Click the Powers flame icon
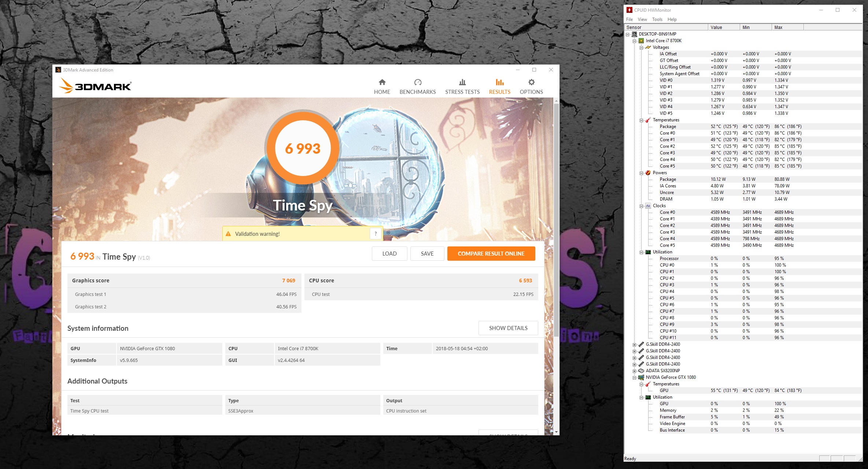This screenshot has height=469, width=868. click(648, 173)
